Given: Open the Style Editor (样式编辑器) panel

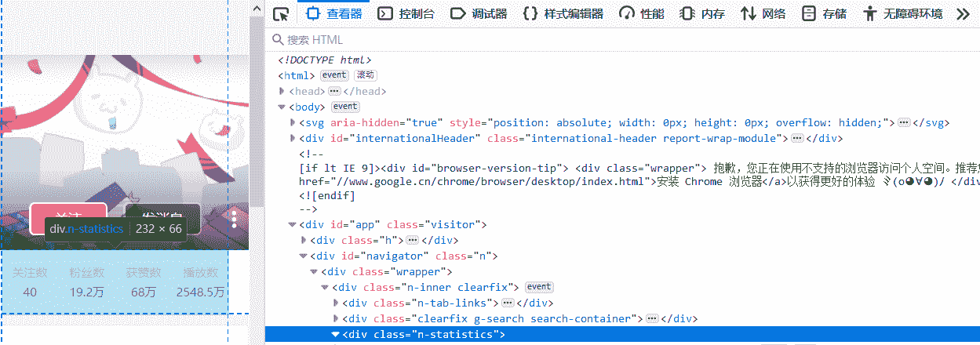Looking at the screenshot, I should (x=563, y=14).
